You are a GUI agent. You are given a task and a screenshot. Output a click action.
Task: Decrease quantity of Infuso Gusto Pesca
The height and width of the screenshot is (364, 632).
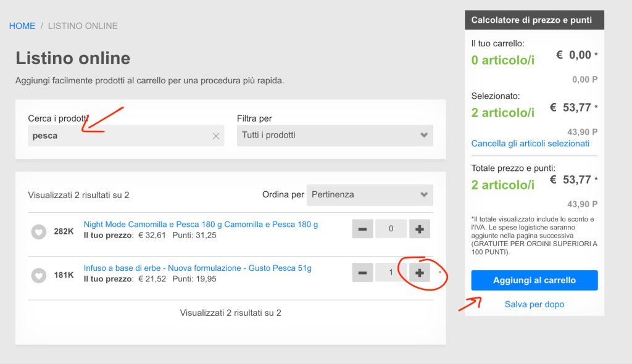click(362, 273)
